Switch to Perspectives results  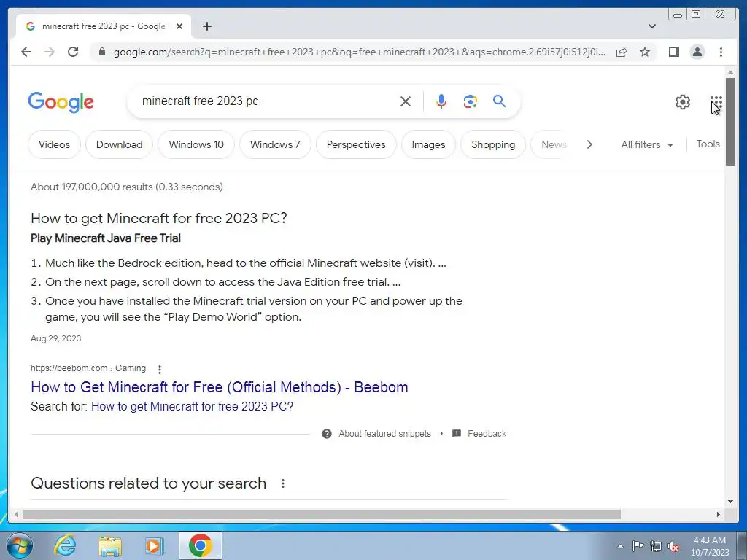pyautogui.click(x=356, y=144)
